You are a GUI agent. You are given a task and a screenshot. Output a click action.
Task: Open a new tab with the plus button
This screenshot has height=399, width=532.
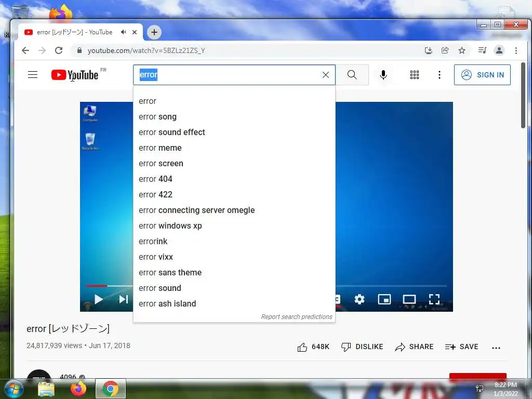coord(154,32)
